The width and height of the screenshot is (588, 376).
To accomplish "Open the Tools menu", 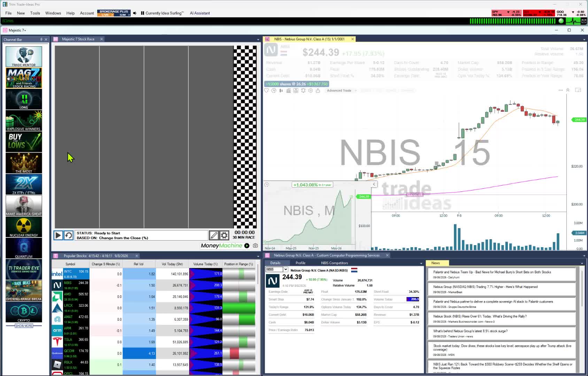I will tap(35, 13).
